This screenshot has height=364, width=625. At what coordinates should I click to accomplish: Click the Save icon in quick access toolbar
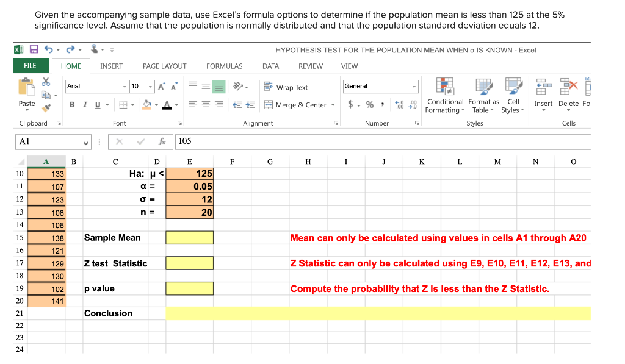coord(34,49)
